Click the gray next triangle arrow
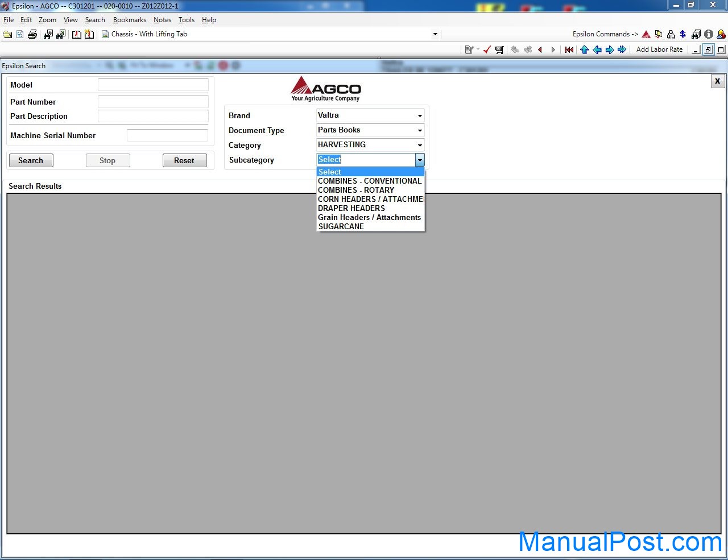 (553, 49)
